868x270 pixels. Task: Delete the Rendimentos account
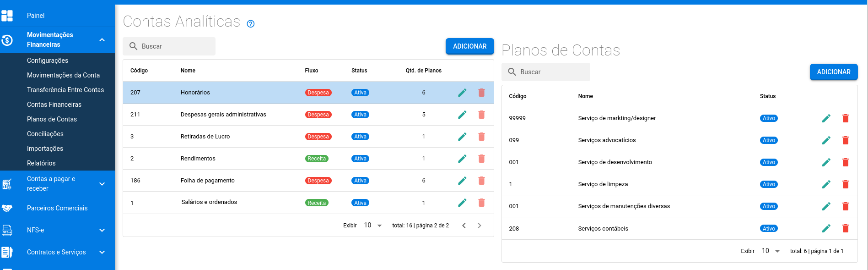[481, 159]
